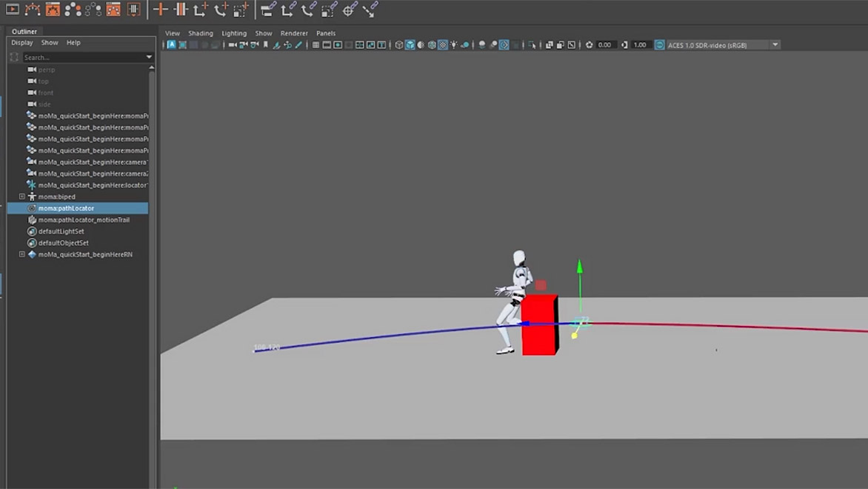
Task: Click the aim constraint shelf icon
Action: coord(350,9)
